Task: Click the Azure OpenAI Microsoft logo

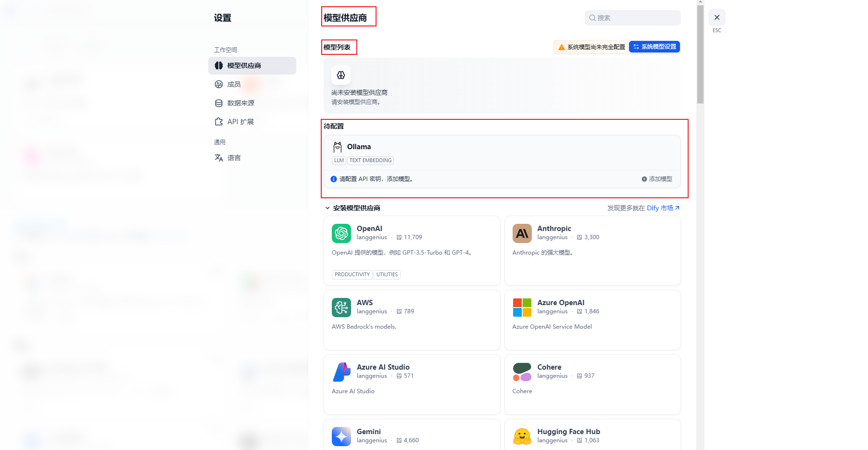Action: 522,308
